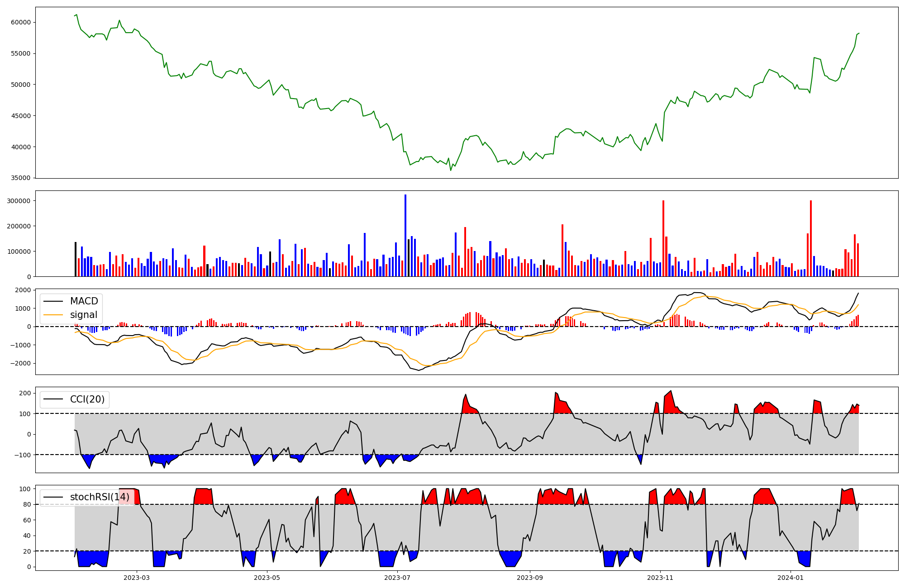Click the 200000 volume axis label

[19, 226]
